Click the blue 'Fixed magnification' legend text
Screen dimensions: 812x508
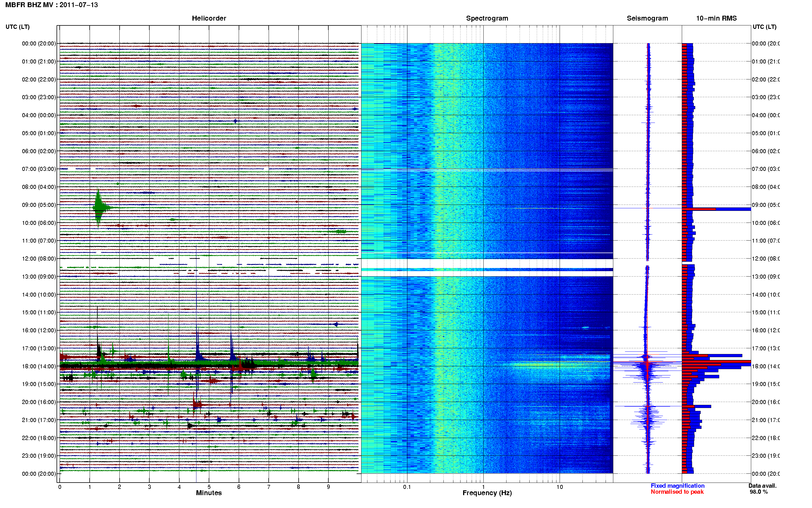point(678,486)
